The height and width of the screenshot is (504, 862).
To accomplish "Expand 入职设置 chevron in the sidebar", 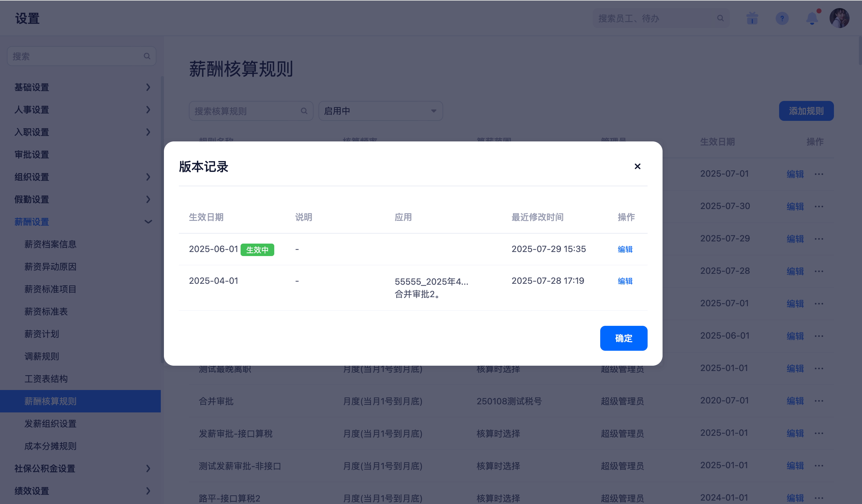I will pyautogui.click(x=148, y=132).
